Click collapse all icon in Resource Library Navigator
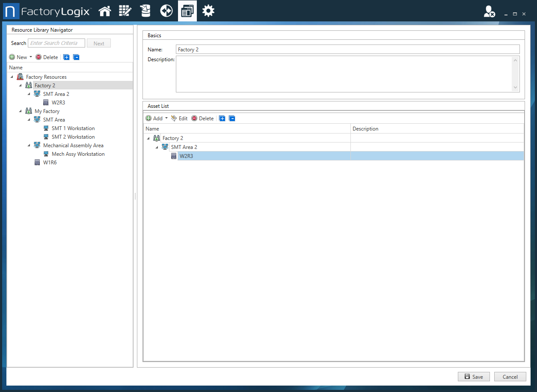Image resolution: width=537 pixels, height=392 pixels. pos(76,57)
